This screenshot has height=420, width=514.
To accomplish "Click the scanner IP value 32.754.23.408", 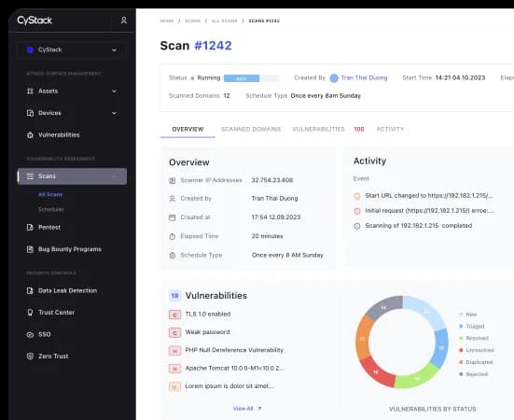I will 272,180.
